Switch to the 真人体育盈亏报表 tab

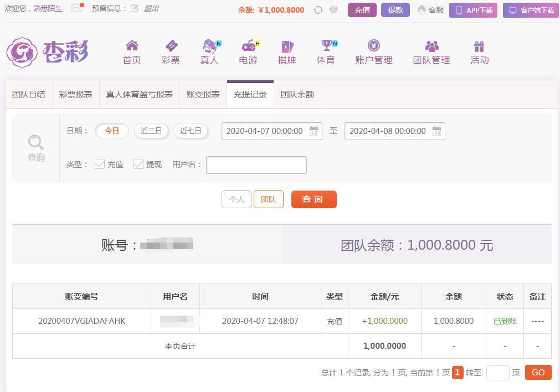coord(139,94)
